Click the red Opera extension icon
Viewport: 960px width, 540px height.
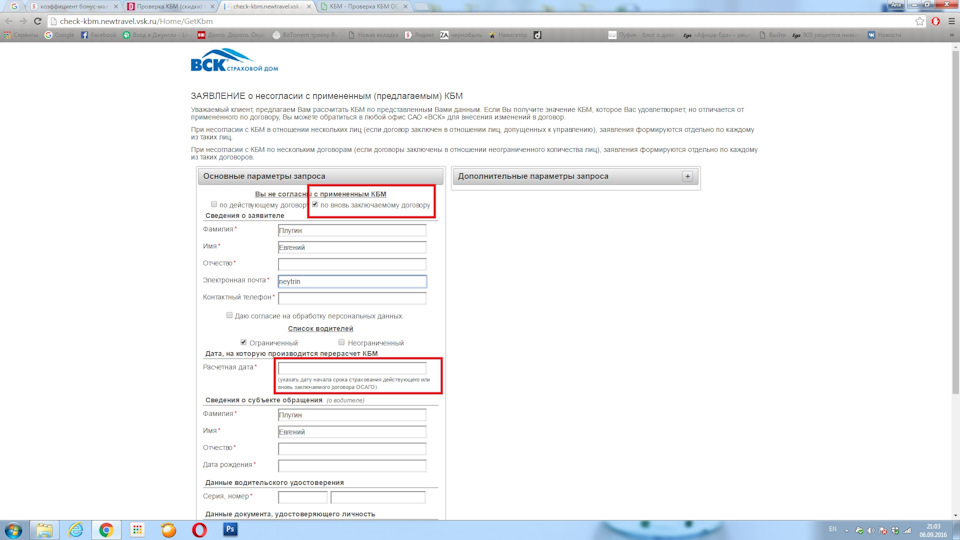(936, 21)
